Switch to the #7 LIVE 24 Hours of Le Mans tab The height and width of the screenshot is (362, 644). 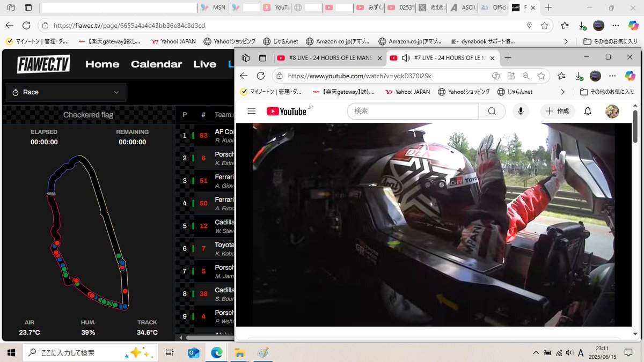tap(443, 58)
